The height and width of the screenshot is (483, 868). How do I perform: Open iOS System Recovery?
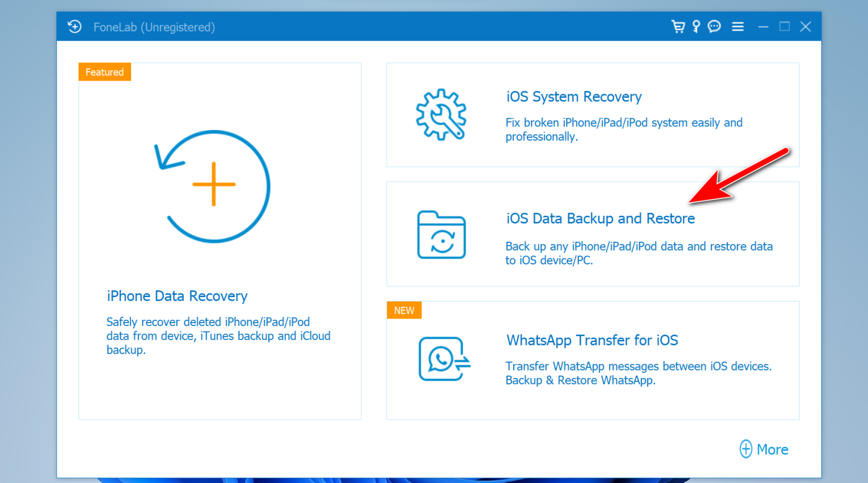(574, 97)
